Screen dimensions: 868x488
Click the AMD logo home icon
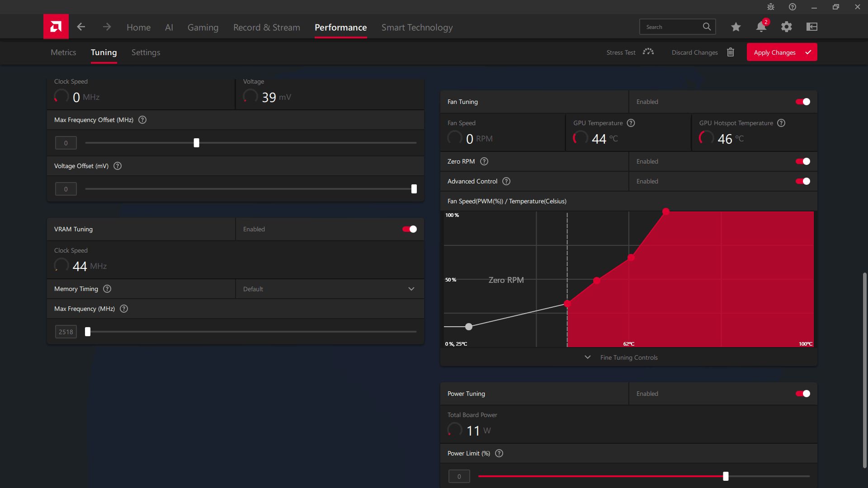pyautogui.click(x=56, y=27)
